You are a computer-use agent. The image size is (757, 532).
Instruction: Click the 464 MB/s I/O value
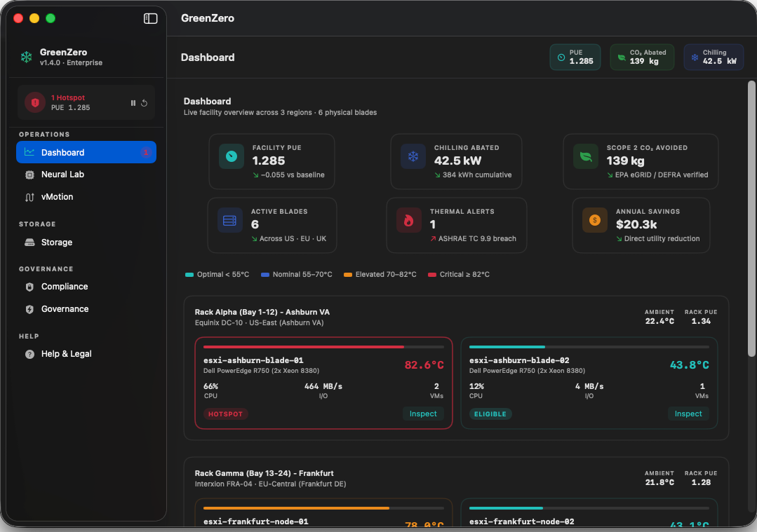[323, 386]
